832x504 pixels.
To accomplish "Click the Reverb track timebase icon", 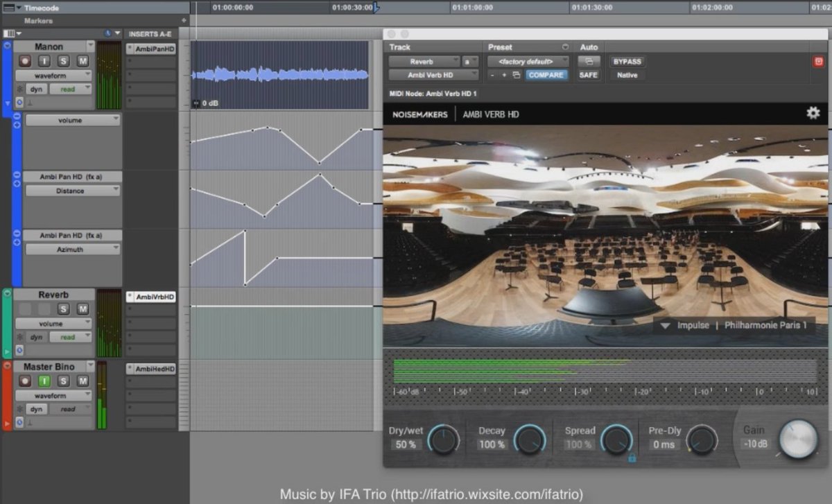I will 19,350.
